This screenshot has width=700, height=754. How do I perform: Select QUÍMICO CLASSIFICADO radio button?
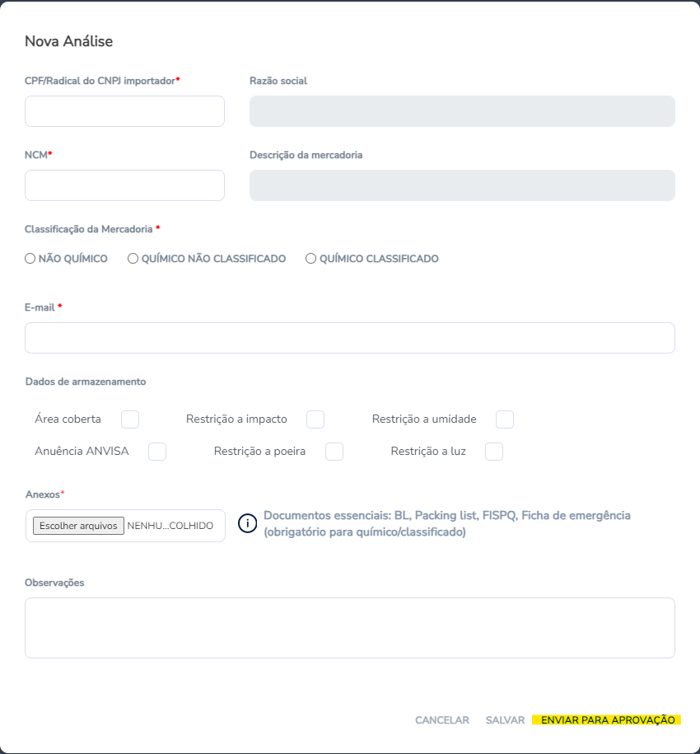(x=310, y=259)
